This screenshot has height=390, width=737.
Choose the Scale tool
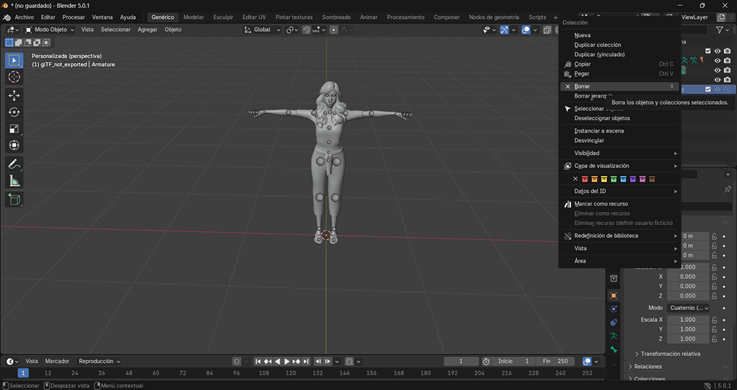coord(14,129)
